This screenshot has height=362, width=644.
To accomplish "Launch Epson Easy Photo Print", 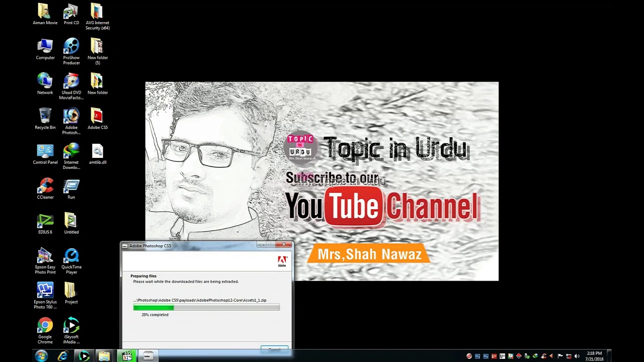I will [x=45, y=261].
